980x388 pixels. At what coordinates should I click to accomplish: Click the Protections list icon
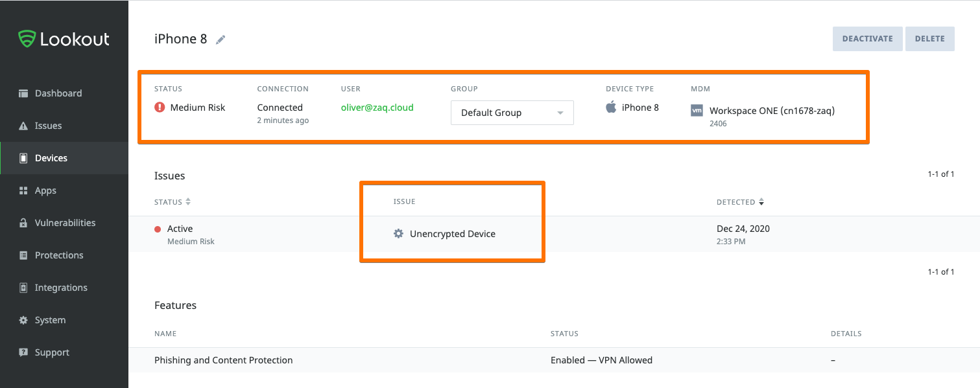[x=23, y=255]
